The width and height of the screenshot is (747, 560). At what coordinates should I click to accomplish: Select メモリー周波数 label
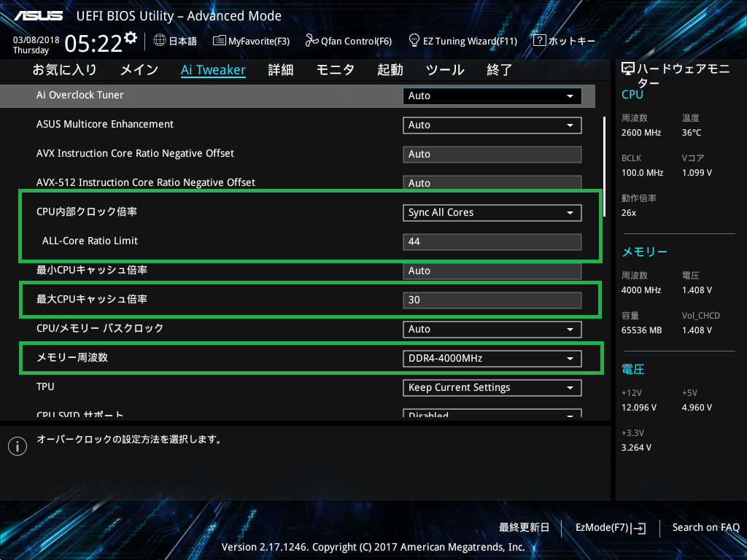[x=72, y=357]
